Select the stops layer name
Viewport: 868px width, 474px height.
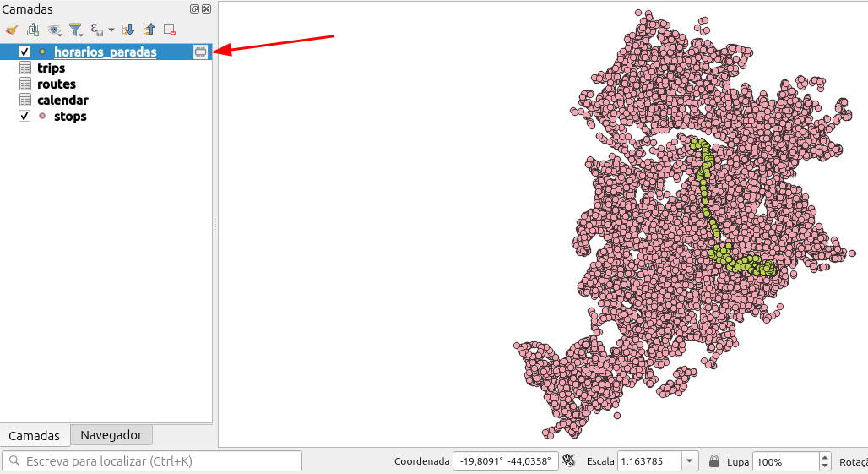tap(70, 117)
